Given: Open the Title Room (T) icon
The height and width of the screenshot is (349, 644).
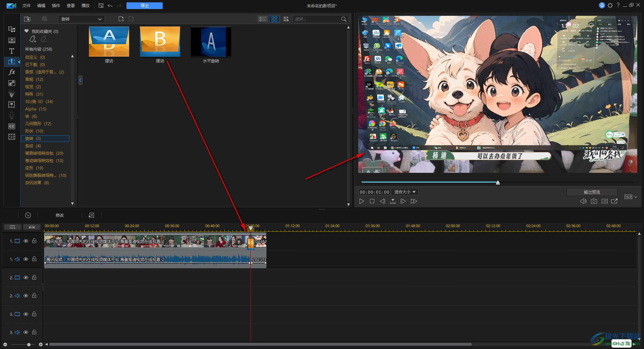Looking at the screenshot, I should [x=12, y=51].
